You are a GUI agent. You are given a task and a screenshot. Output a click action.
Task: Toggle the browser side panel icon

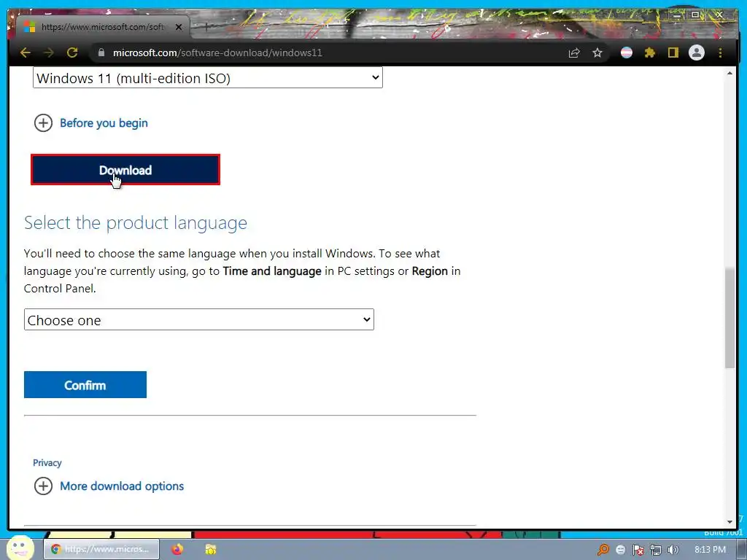[673, 52]
